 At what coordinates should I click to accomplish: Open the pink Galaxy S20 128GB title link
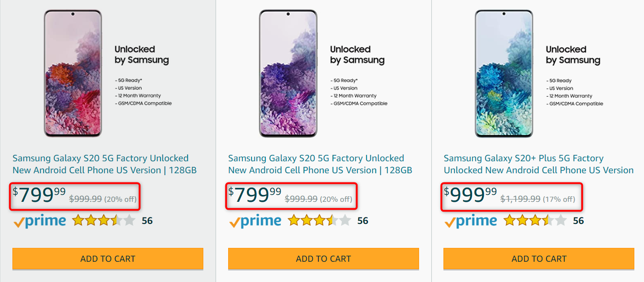coord(104,164)
